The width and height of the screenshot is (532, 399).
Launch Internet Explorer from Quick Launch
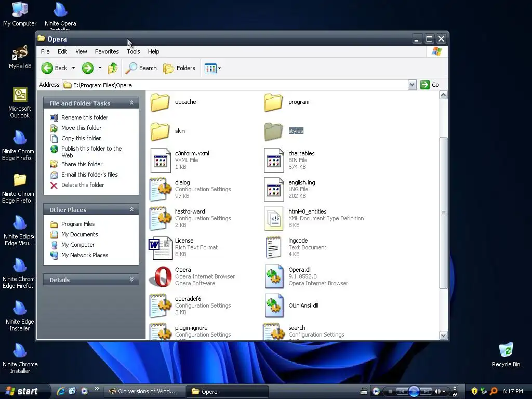coord(61,391)
